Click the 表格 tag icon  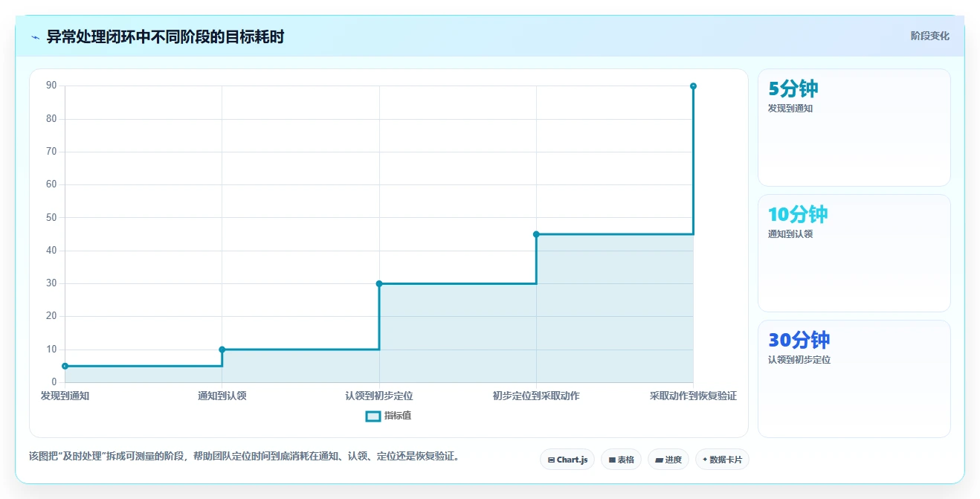pos(612,460)
